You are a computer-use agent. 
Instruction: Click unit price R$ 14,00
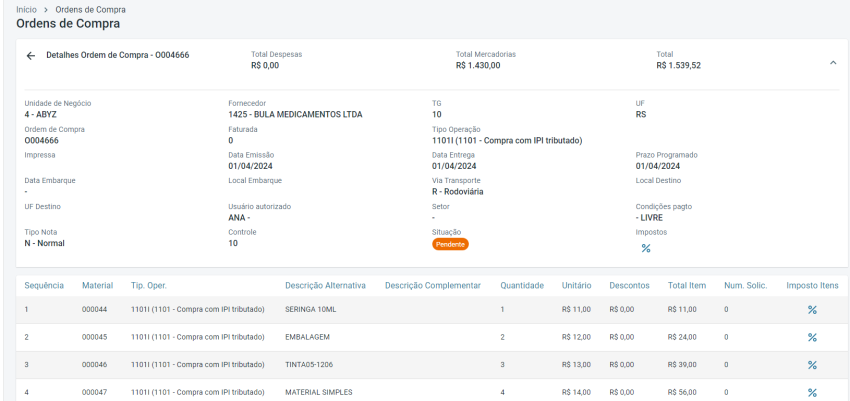tap(576, 392)
